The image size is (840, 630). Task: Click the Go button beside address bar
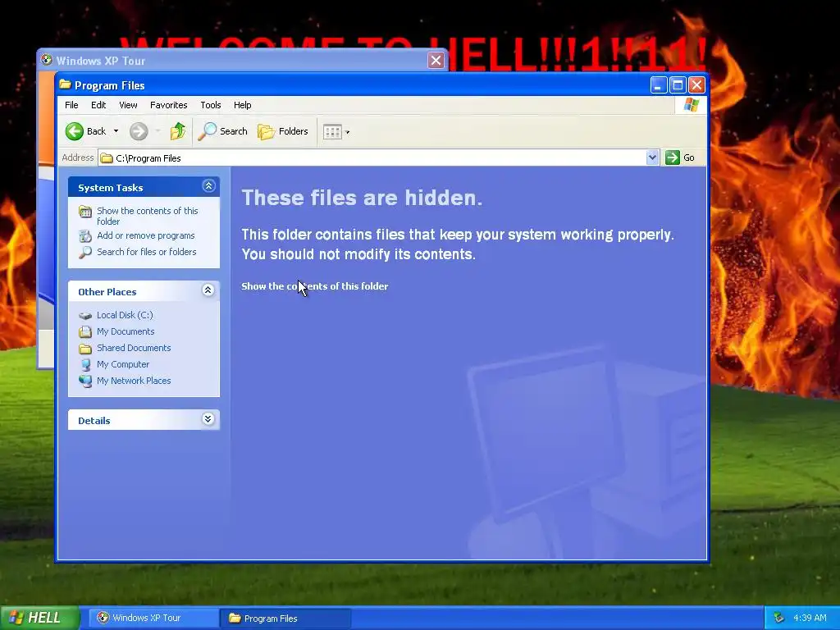(x=680, y=157)
